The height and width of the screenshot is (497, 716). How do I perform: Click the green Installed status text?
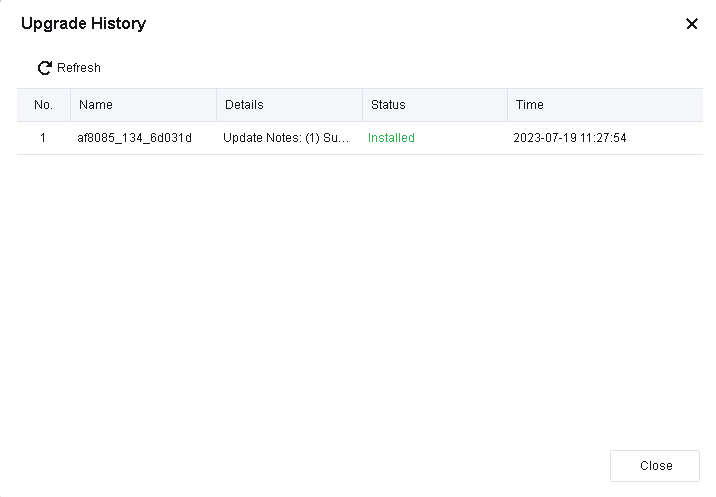point(391,138)
